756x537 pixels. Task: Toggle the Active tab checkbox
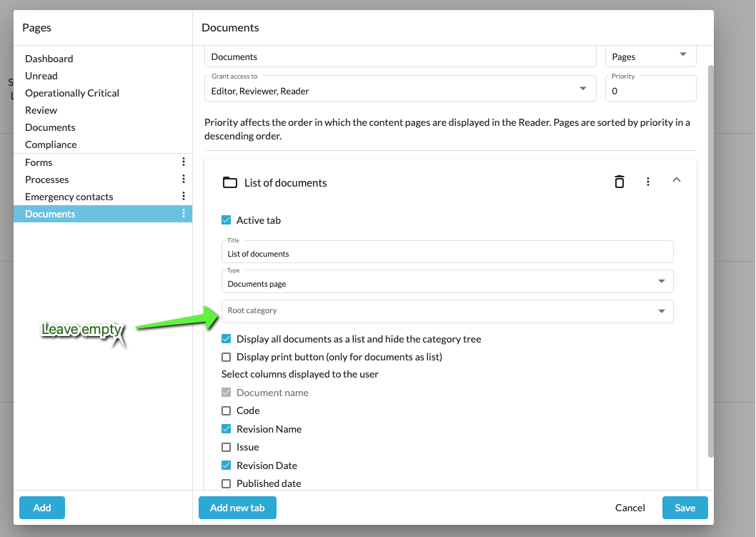(227, 220)
